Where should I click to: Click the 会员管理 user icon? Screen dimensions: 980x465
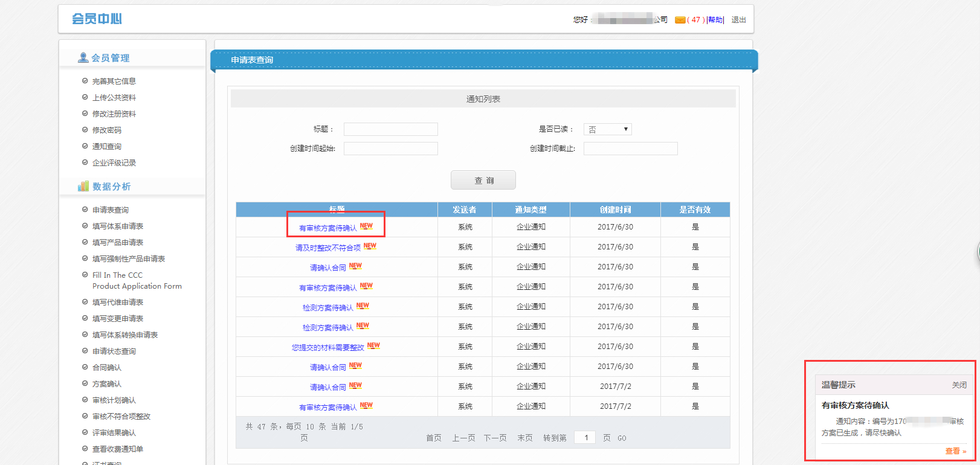point(83,57)
